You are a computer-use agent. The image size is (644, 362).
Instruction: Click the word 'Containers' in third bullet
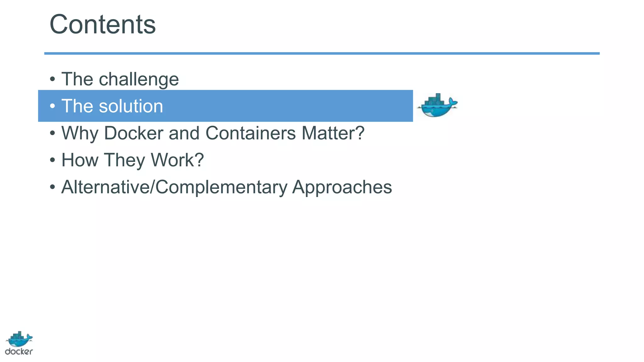250,133
